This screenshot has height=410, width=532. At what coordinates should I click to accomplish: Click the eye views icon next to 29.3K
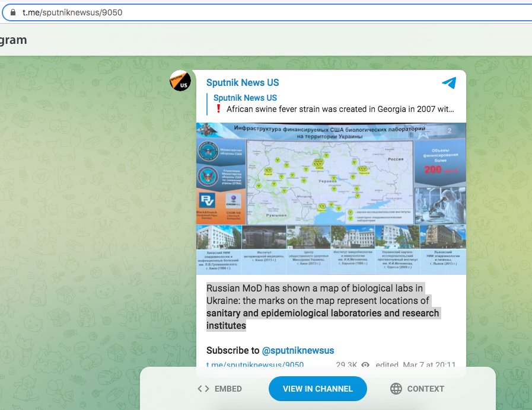[365, 365]
